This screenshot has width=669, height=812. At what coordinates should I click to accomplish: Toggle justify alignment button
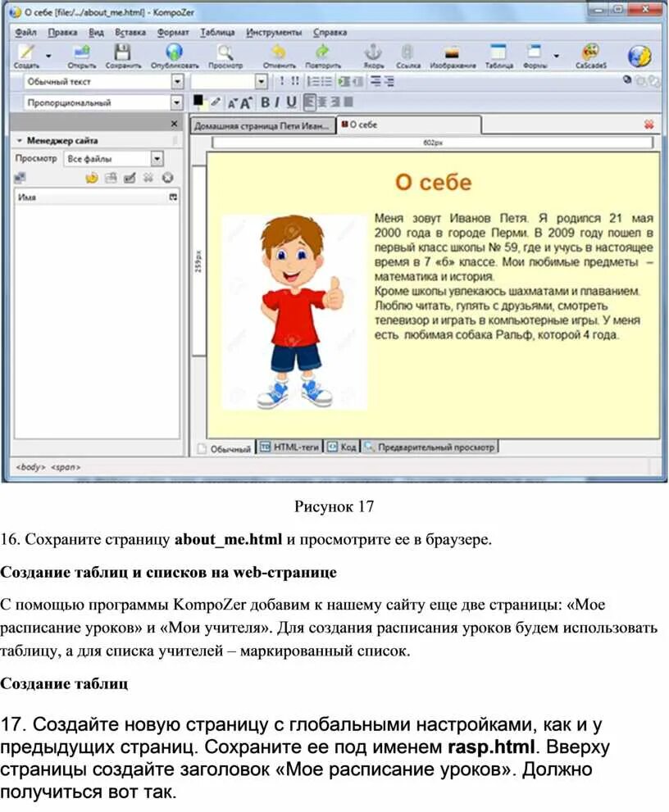pos(348,102)
